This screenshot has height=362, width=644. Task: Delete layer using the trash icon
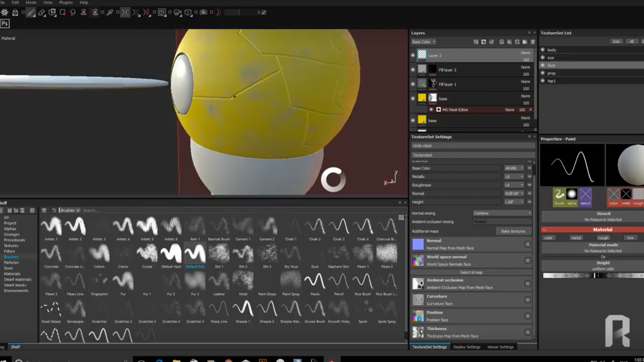(533, 42)
